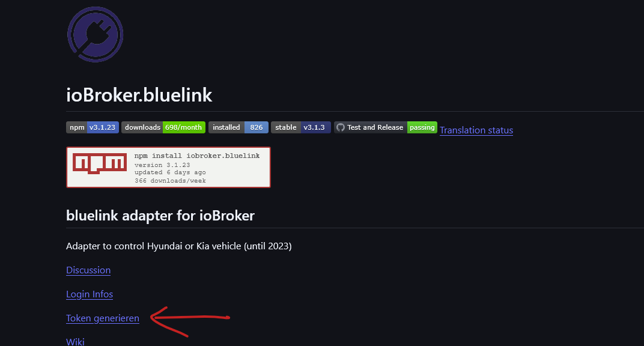Open the Wiki link

(75, 341)
